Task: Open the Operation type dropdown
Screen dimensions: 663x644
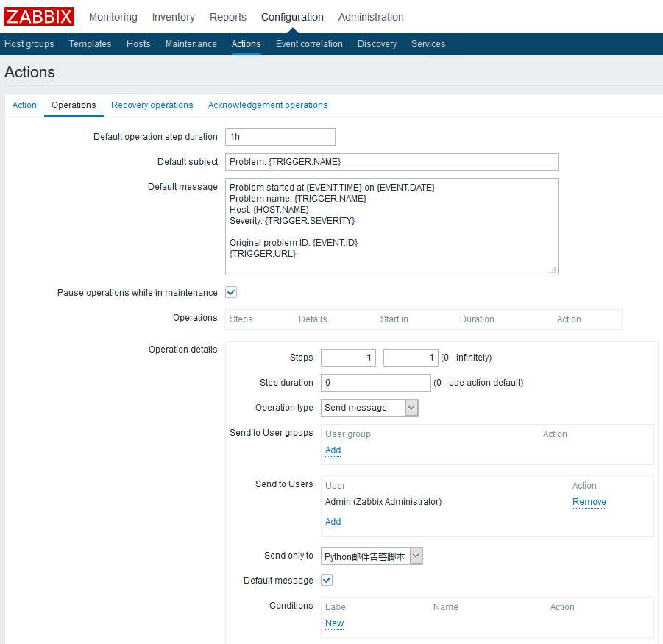Action: coord(369,408)
